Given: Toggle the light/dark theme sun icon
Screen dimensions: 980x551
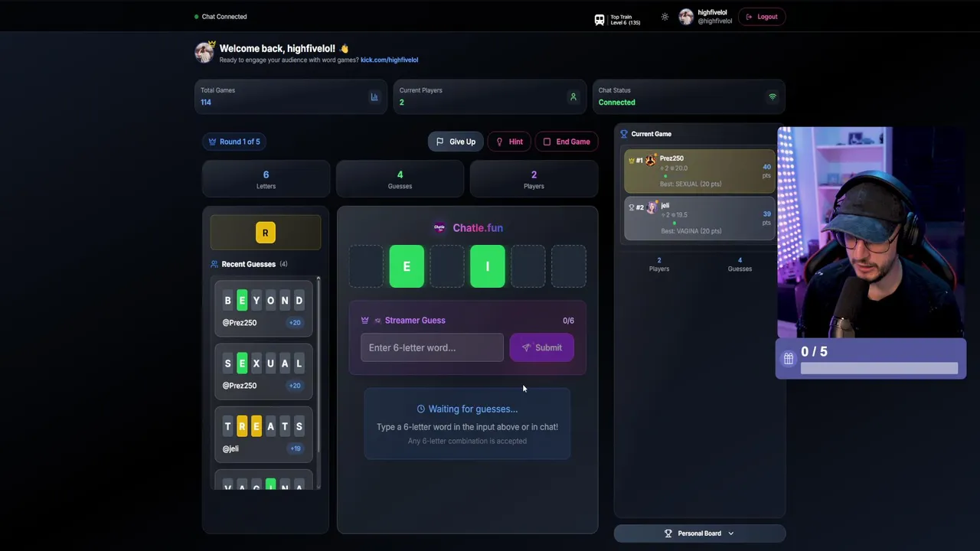Looking at the screenshot, I should coord(665,17).
